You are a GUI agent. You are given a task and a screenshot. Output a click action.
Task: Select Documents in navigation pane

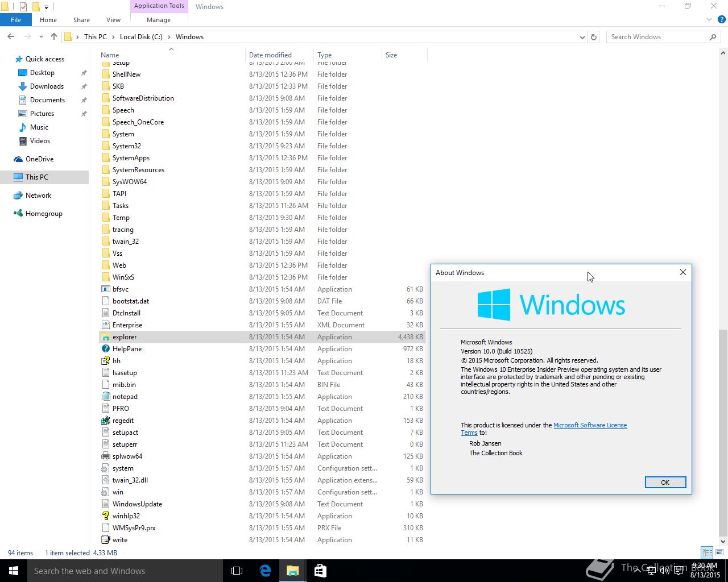[x=47, y=100]
